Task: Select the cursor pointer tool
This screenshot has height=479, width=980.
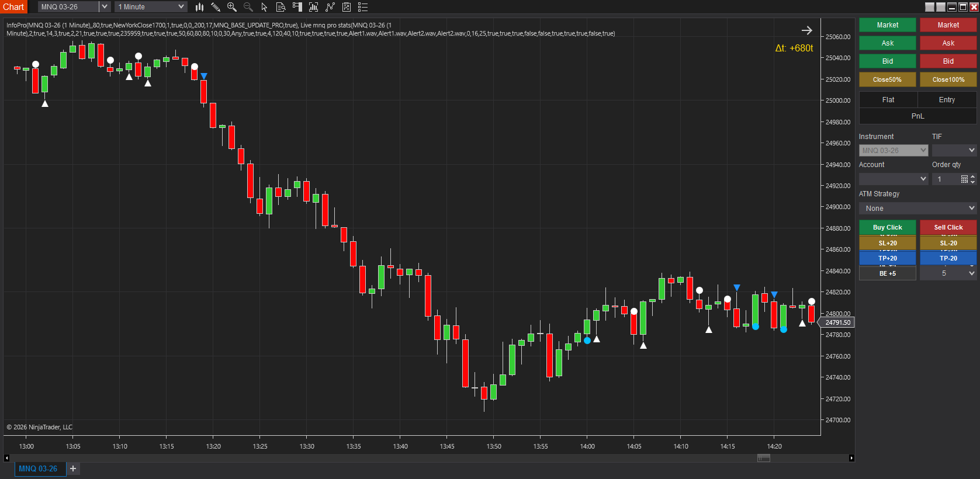Action: 264,7
